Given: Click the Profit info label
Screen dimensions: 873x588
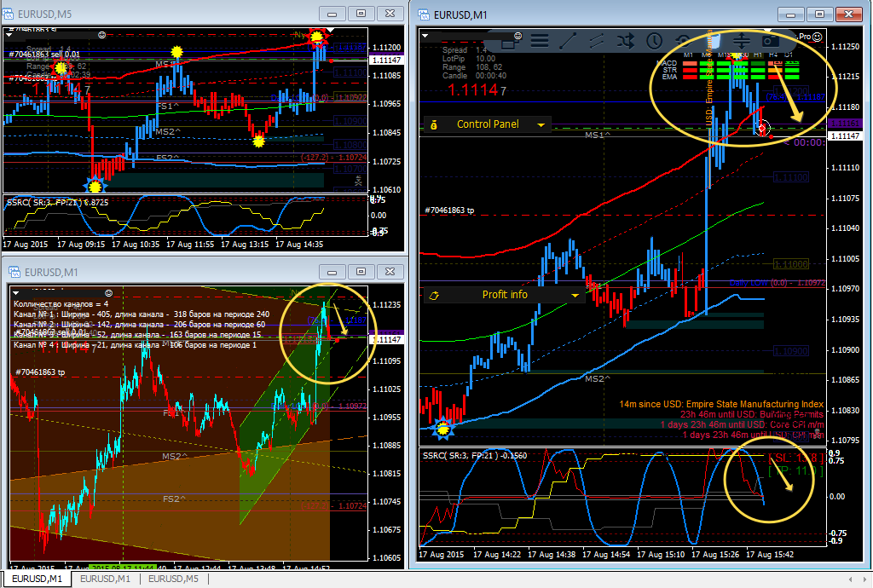Looking at the screenshot, I should tap(505, 295).
